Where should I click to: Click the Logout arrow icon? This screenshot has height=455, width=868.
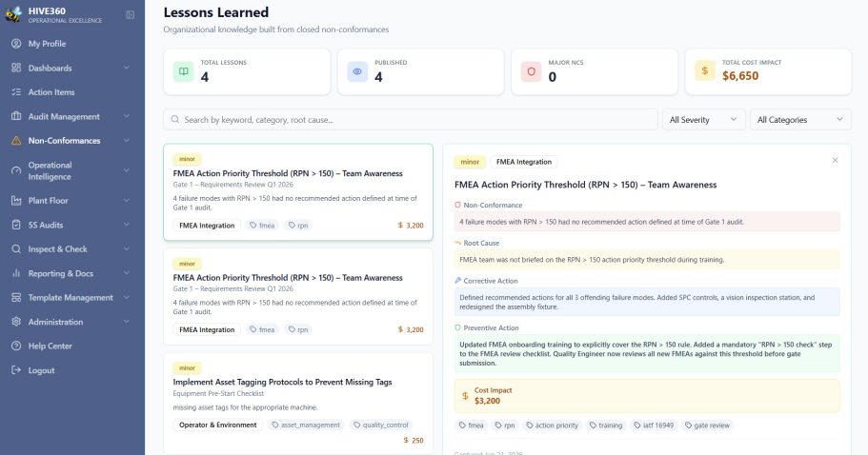point(16,370)
